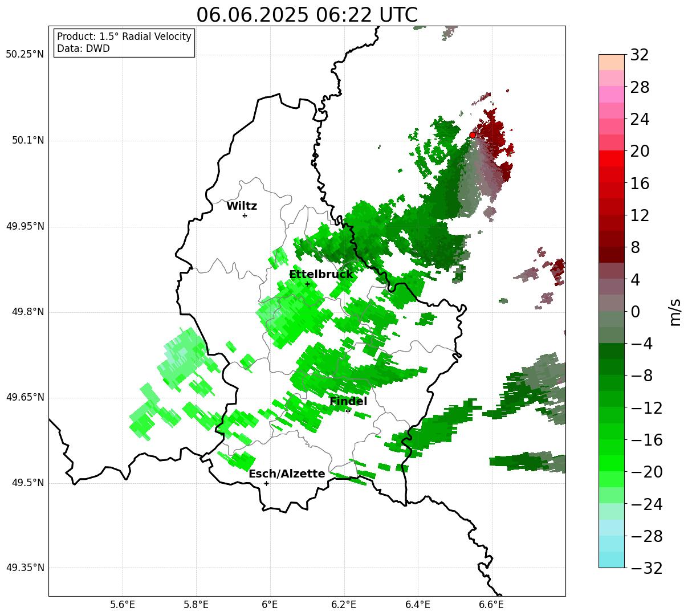Image resolution: width=688 pixels, height=616 pixels.
Task: Click the 'Data: DWD' label
Action: tap(83, 48)
